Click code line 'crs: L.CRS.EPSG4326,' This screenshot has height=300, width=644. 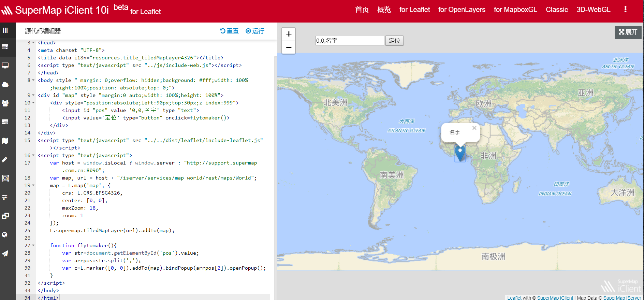point(92,193)
